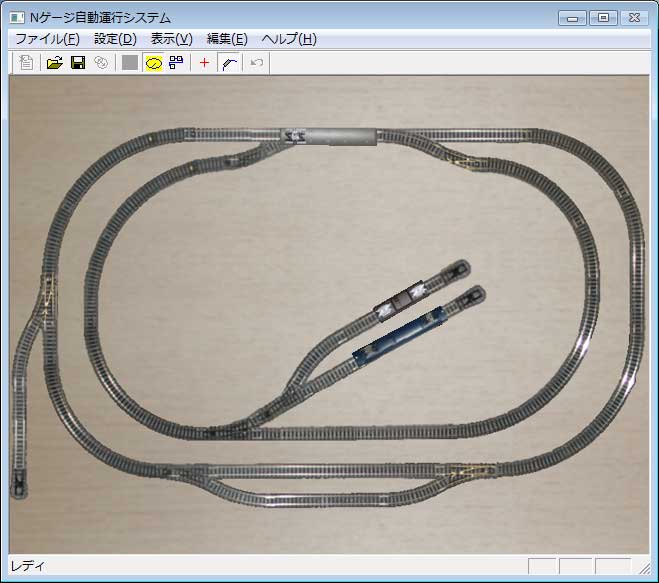Click the gray train at top station
659x583 pixels.
tap(329, 136)
